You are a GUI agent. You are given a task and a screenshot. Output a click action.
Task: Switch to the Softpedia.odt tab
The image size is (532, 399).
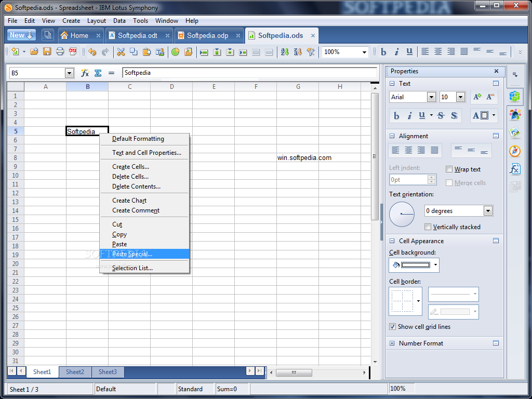point(138,36)
